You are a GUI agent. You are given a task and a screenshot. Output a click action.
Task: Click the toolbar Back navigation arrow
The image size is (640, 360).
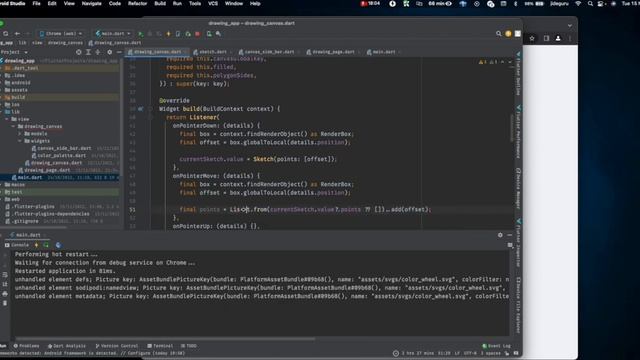point(17,34)
